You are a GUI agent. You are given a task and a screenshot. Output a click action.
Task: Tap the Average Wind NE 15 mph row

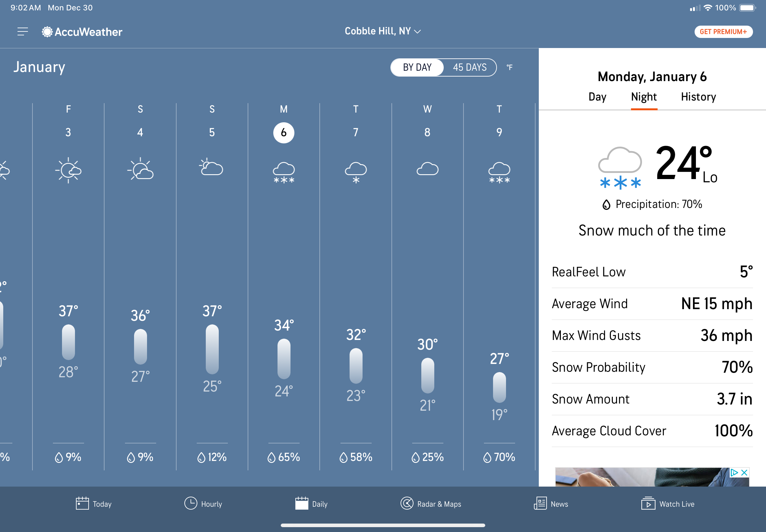point(652,304)
